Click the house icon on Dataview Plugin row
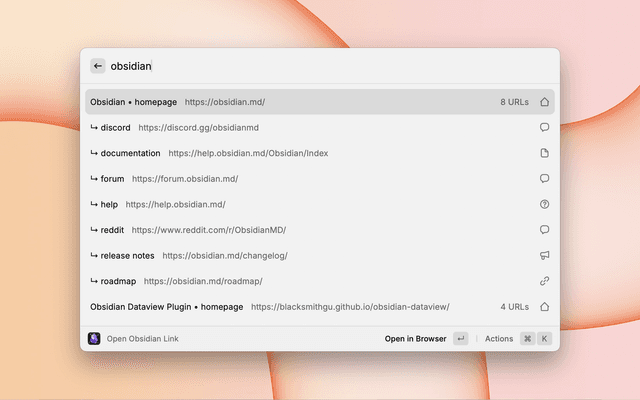This screenshot has width=640, height=400. [545, 307]
